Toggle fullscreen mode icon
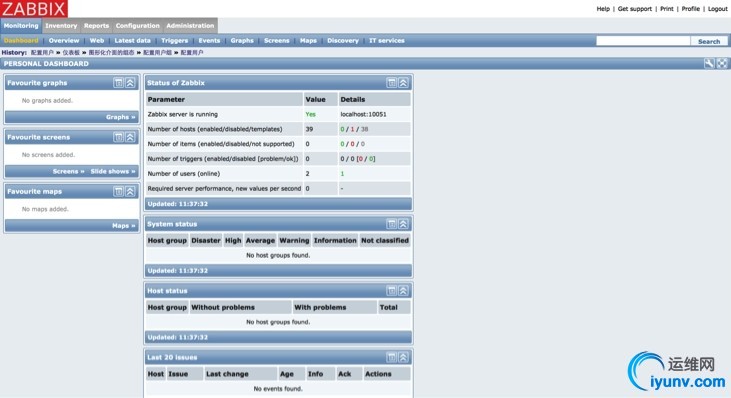The height and width of the screenshot is (398, 731). click(722, 63)
